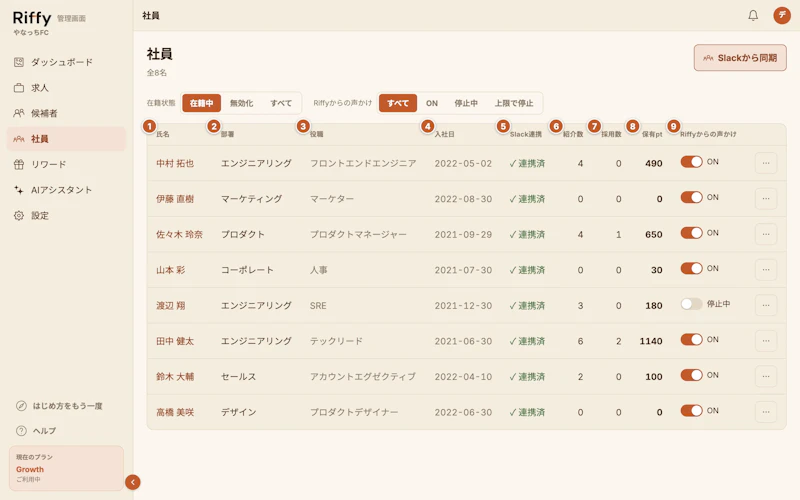
Task: Select すべて in the Riffyからの声かけ filter
Action: pos(398,103)
